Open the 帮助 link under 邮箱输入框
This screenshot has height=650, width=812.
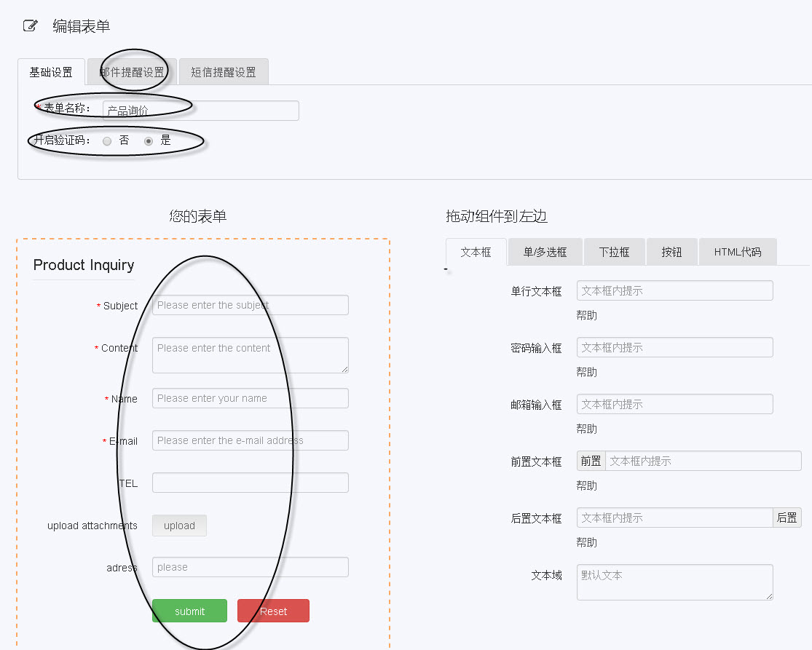coord(585,429)
